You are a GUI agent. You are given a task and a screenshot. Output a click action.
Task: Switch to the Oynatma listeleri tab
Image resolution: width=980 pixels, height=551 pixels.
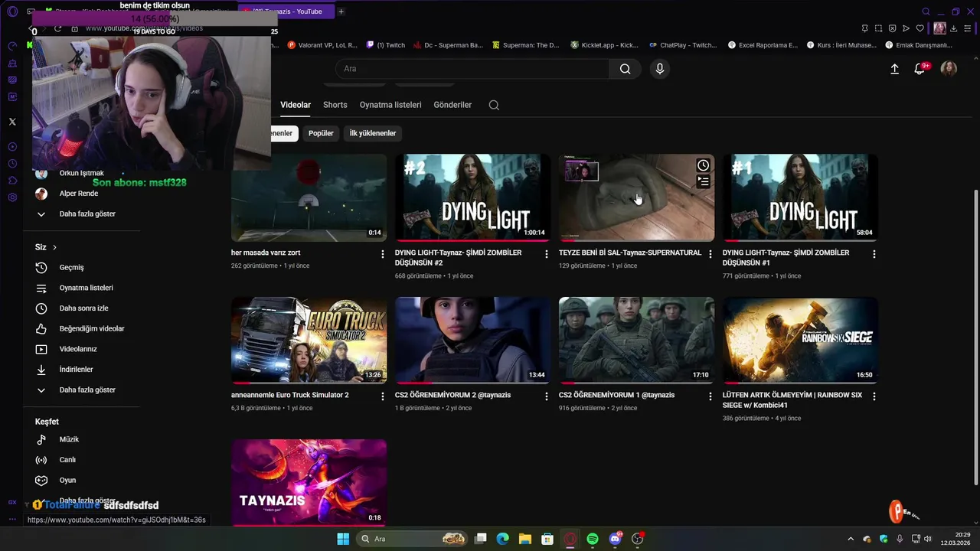pyautogui.click(x=390, y=105)
